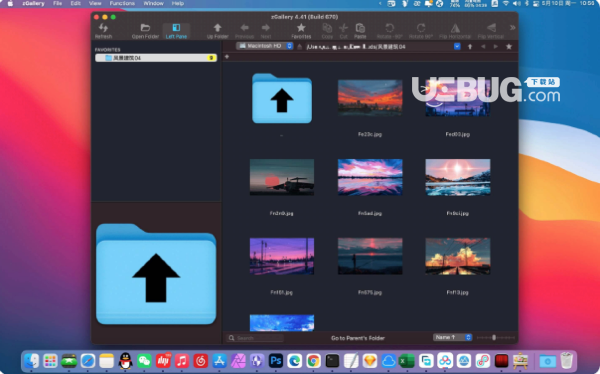Click the forward triangle in the path bar
This screenshot has width=600, height=374.
tap(496, 46)
